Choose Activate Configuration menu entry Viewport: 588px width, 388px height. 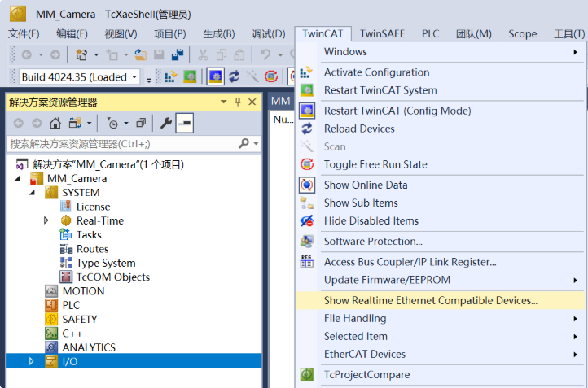tap(441, 72)
